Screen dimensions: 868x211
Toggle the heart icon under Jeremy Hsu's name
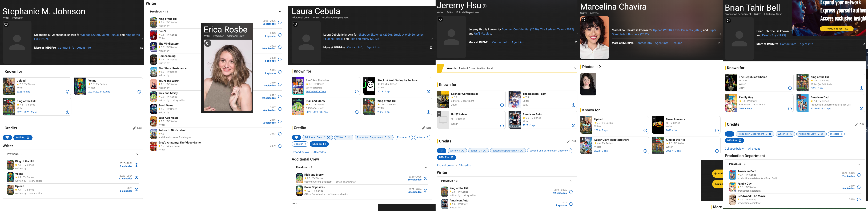440,19
